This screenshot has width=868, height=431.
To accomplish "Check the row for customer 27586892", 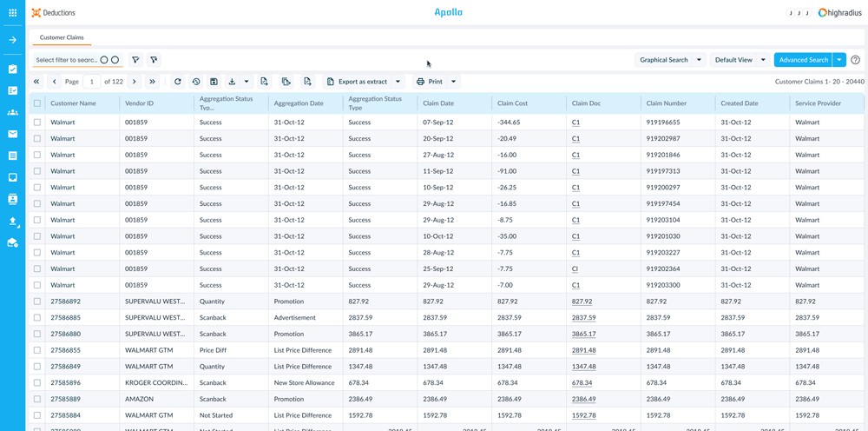I will tap(37, 302).
